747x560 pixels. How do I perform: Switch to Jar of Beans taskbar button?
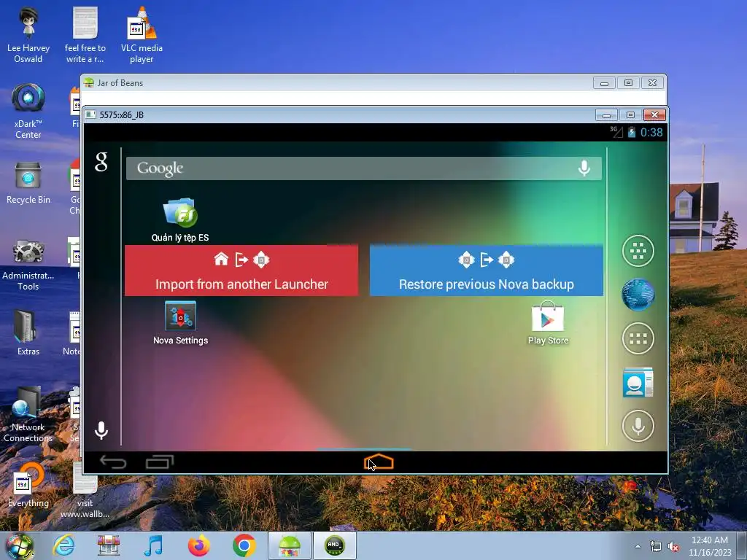[x=290, y=545]
